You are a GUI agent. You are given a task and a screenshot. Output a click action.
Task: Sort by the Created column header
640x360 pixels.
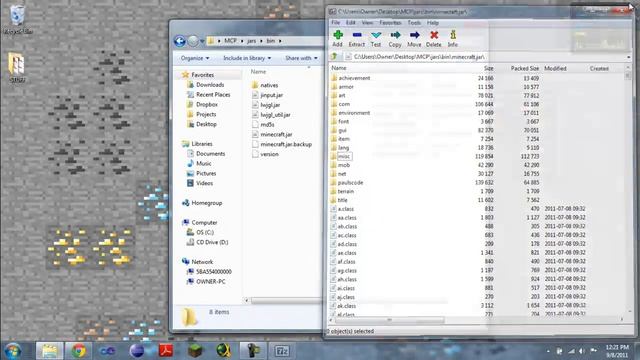(599, 69)
